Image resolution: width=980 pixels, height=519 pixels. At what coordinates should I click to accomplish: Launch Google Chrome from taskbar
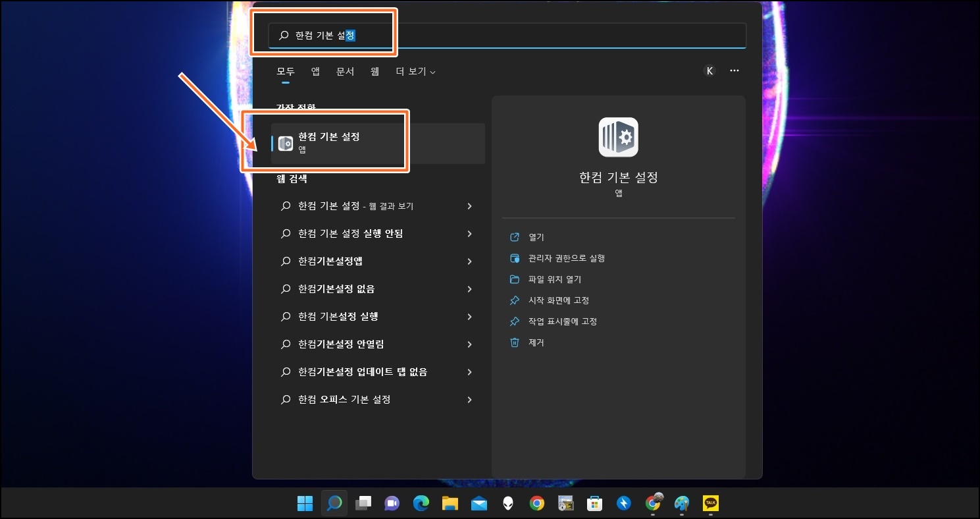[x=537, y=503]
